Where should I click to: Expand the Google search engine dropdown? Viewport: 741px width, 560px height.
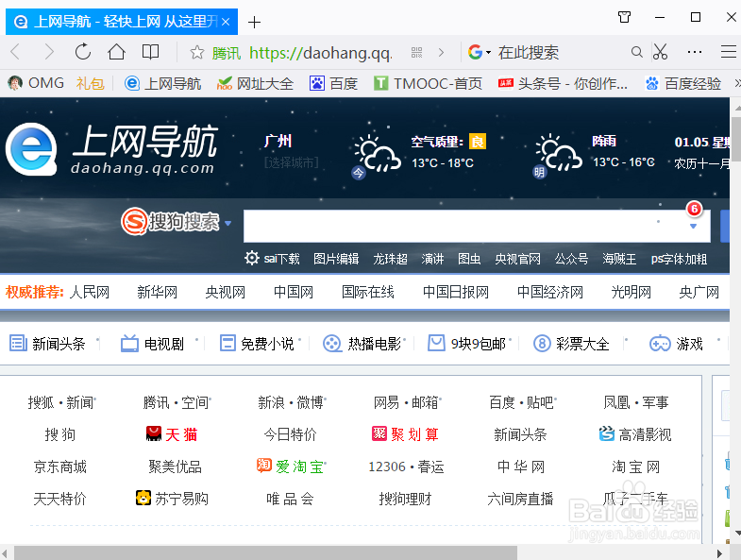point(488,52)
